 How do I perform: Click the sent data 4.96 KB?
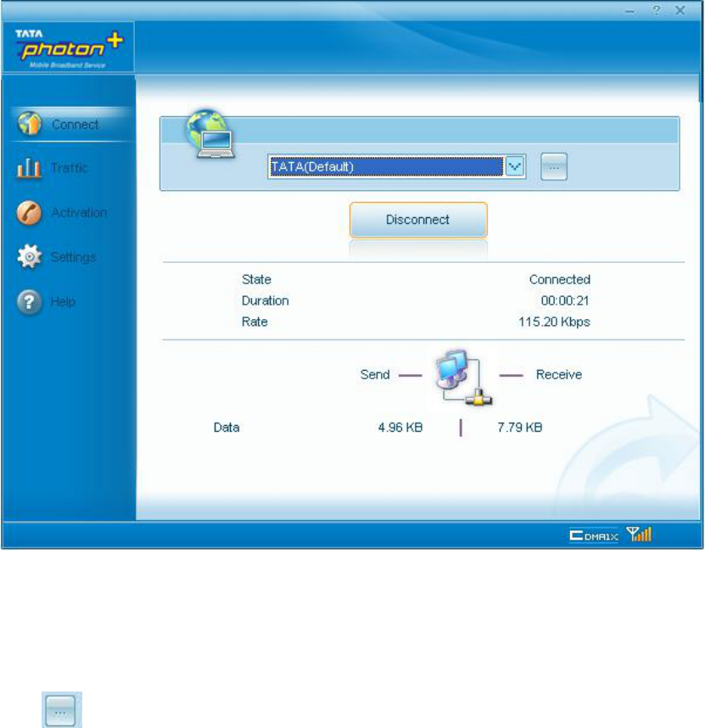click(x=400, y=427)
